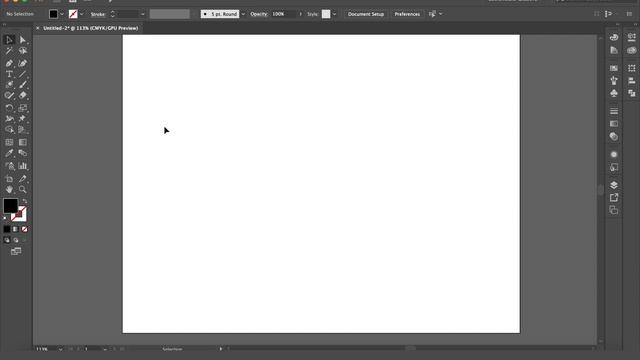Select the Magic Wand tool
640x360 pixels.
(9, 51)
